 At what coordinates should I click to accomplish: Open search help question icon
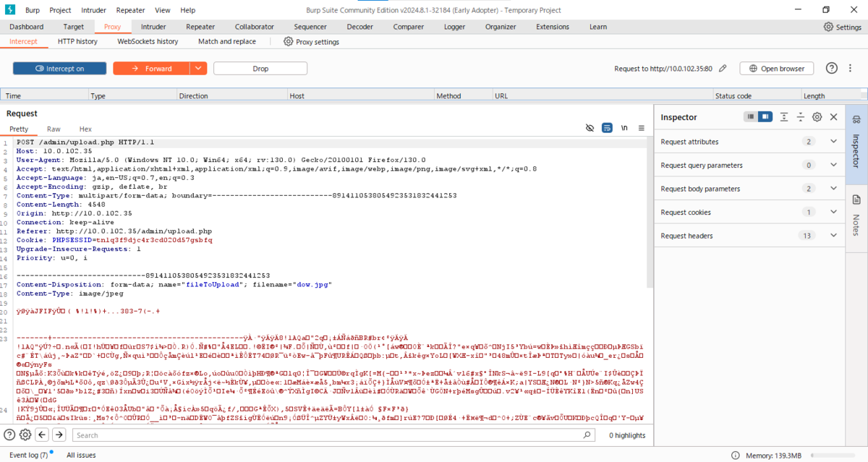(9, 435)
